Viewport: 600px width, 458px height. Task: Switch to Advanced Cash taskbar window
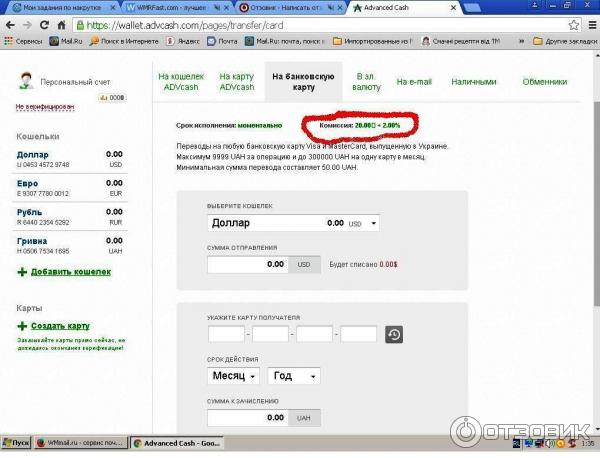pos(177,443)
